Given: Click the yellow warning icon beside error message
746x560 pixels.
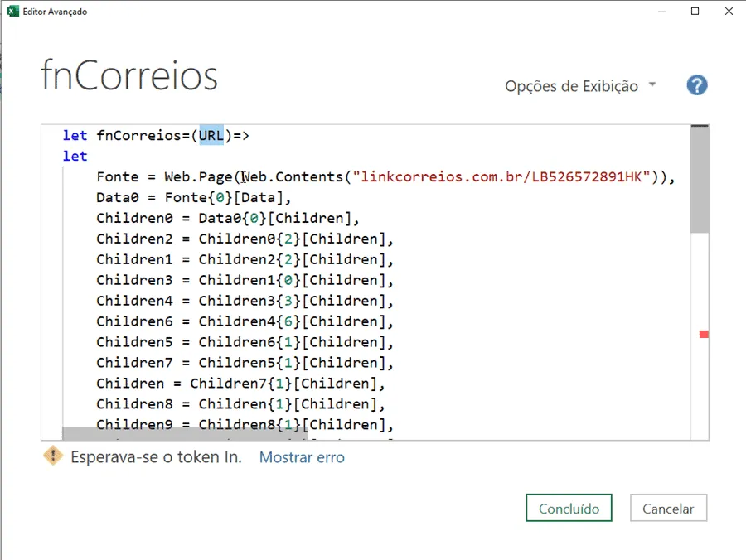Looking at the screenshot, I should 53,456.
